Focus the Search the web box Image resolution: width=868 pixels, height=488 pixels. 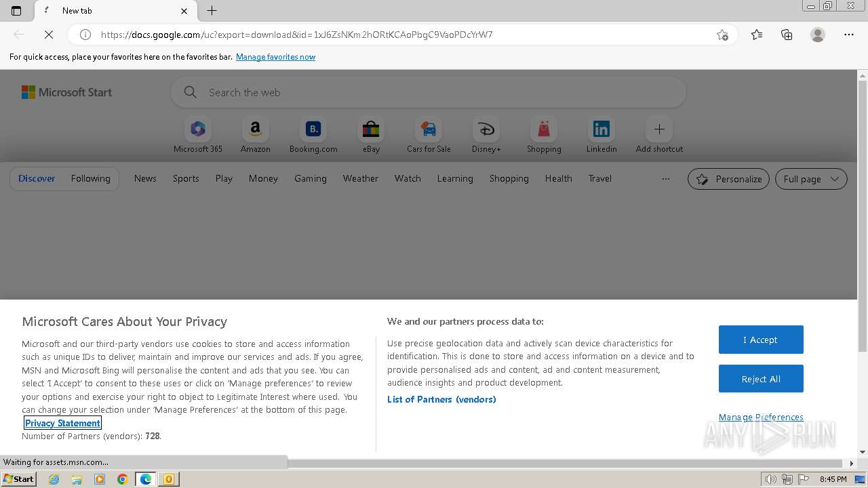(429, 92)
